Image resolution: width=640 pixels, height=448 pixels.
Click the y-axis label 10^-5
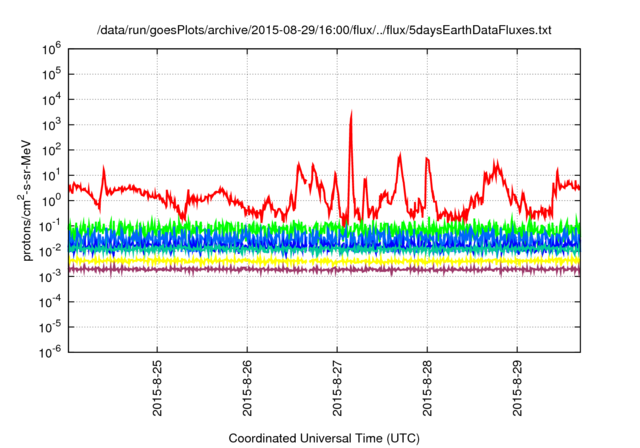[x=50, y=328]
